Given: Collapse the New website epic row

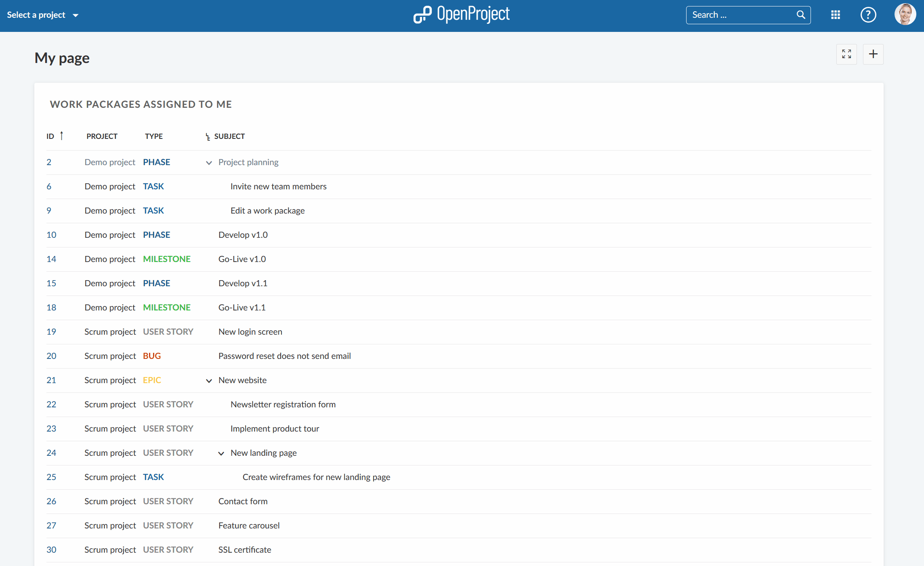Looking at the screenshot, I should (208, 380).
